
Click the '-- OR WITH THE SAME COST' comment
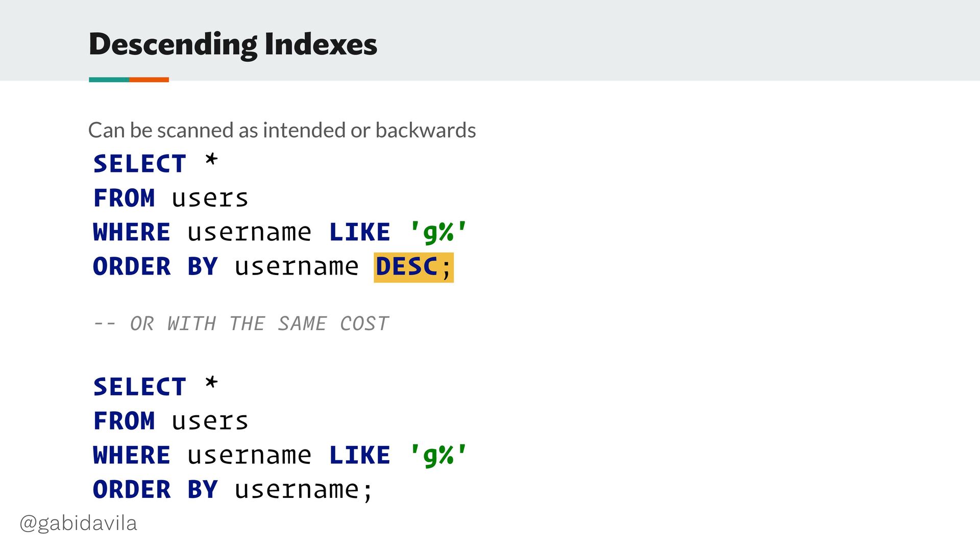click(x=241, y=323)
